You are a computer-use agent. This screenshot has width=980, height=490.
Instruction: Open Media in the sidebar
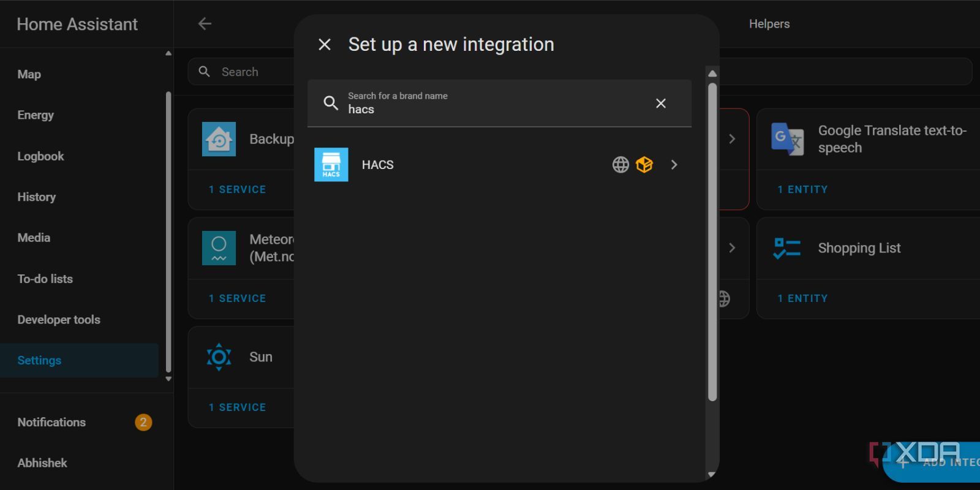pyautogui.click(x=80, y=238)
